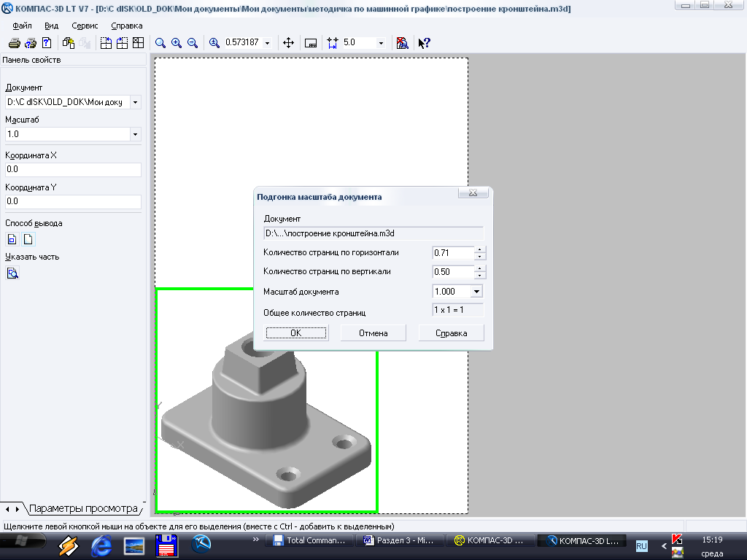Click Отмена in the dialog
Screen dimensions: 747x560
(373, 332)
